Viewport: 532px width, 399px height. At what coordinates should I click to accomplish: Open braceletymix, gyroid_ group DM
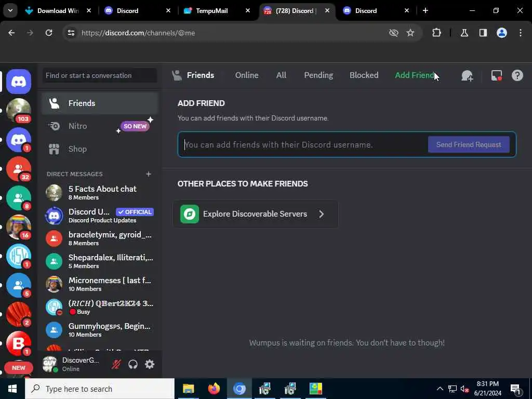pos(100,238)
